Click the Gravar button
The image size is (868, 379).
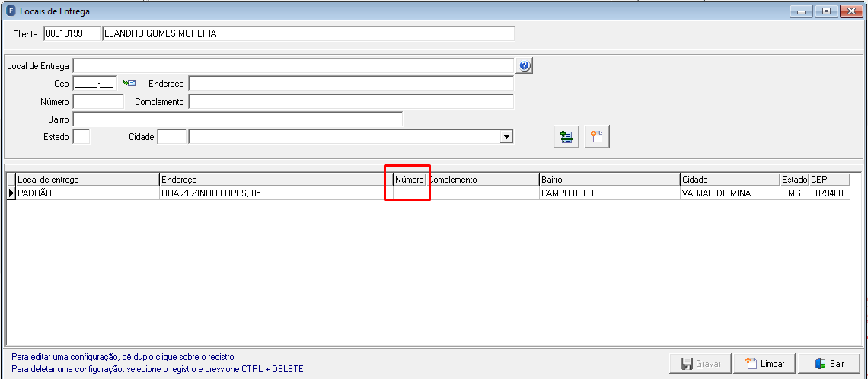pos(700,364)
